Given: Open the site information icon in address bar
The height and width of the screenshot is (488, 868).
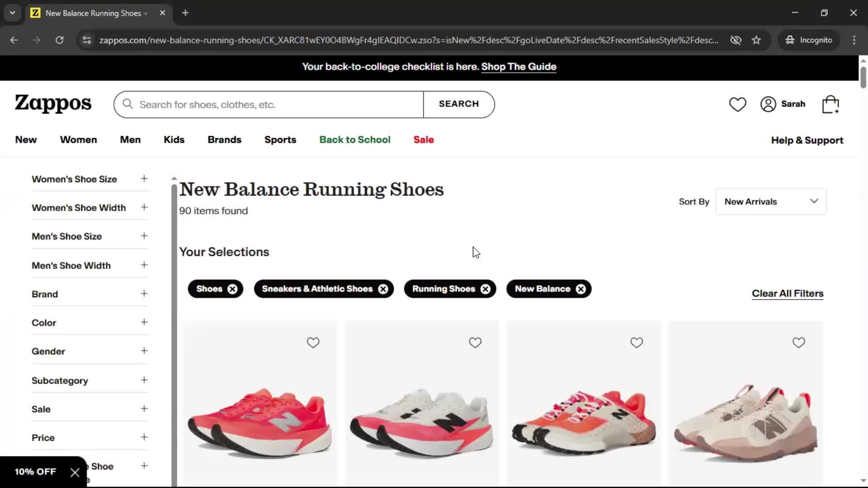Looking at the screenshot, I should tap(86, 40).
